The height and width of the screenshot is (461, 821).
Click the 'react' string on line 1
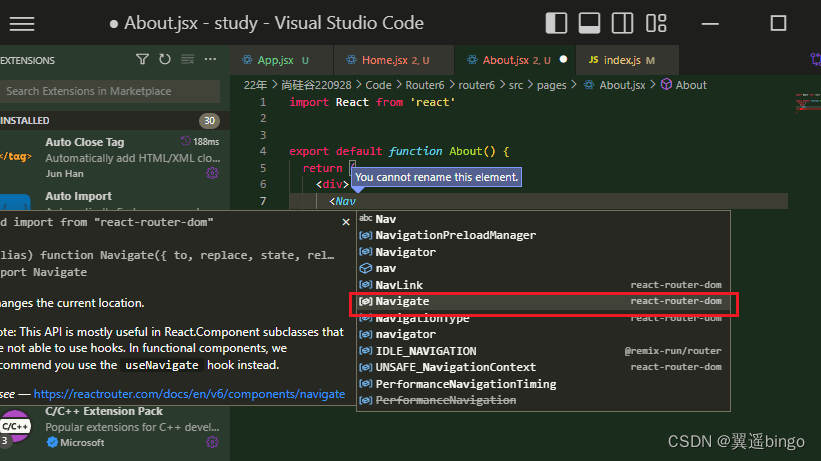click(x=432, y=102)
